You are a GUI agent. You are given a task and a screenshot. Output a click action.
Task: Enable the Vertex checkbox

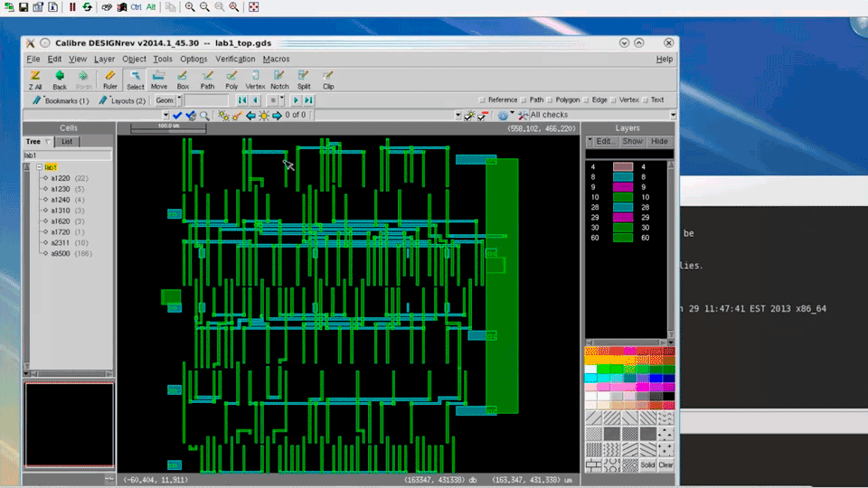pyautogui.click(x=613, y=100)
